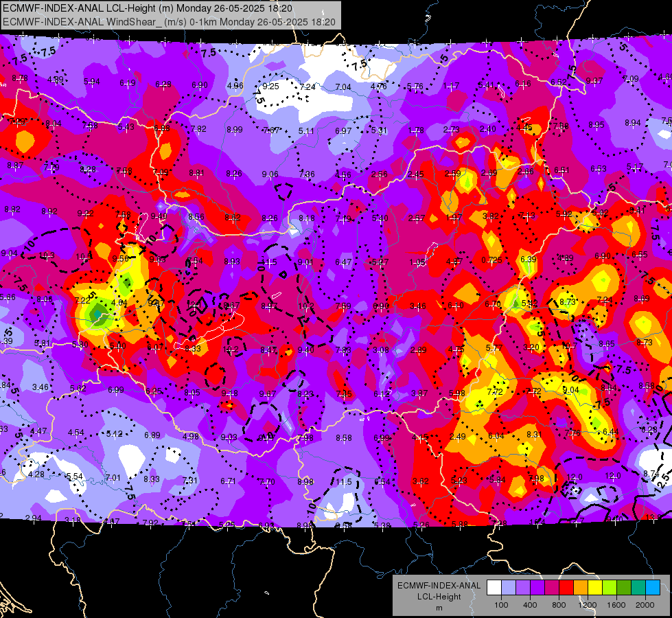Click the wind shear value 2.56

pyautogui.click(x=380, y=174)
